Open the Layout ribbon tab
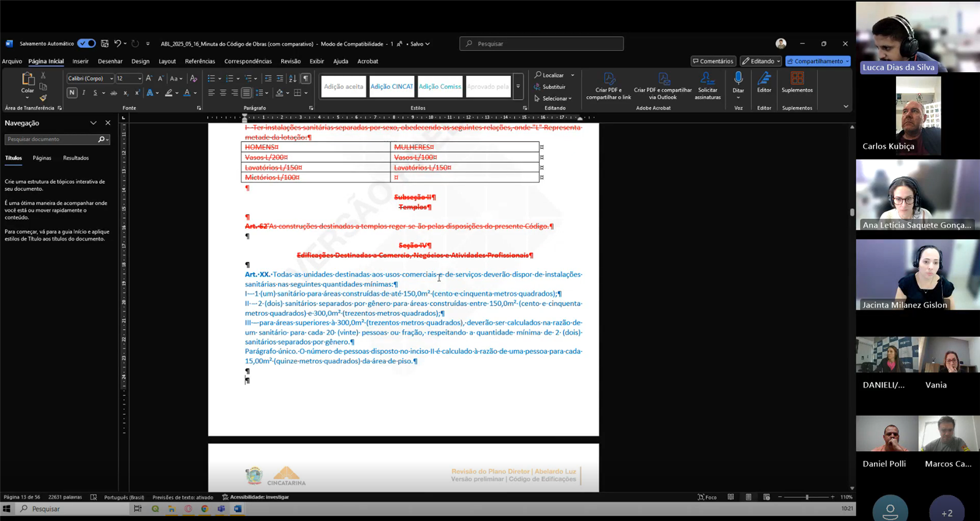980x521 pixels. 167,61
